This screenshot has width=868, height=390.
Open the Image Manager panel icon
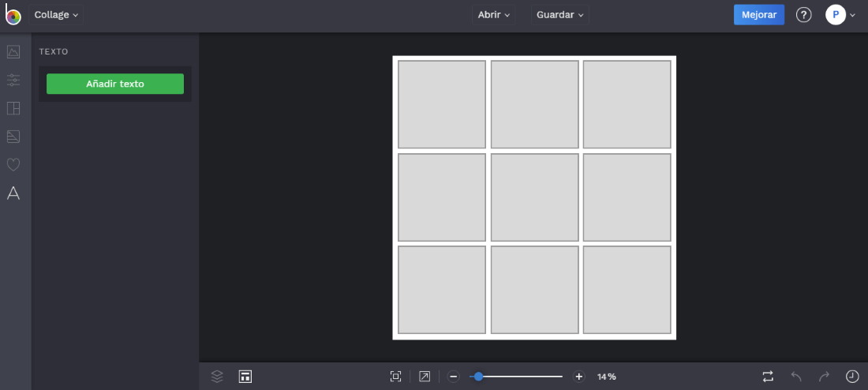coord(13,52)
